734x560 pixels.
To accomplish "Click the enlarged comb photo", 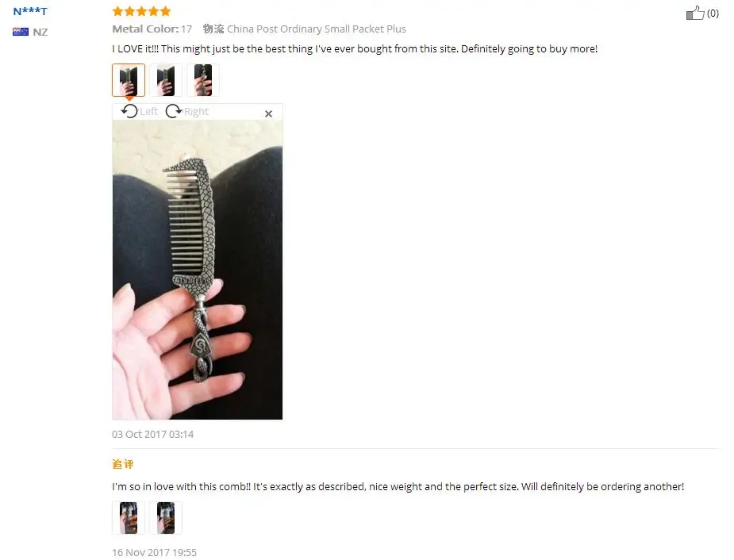I will 197,270.
